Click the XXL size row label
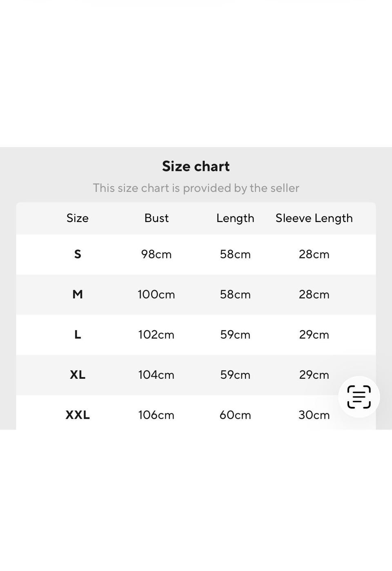The width and height of the screenshot is (392, 571). (x=78, y=415)
